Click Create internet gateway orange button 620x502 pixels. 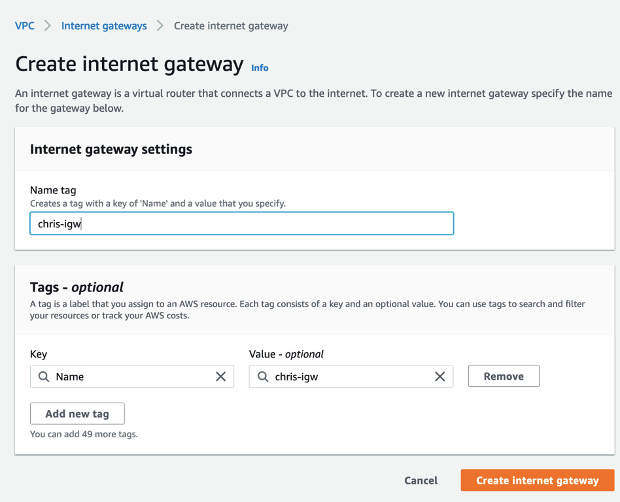pos(537,480)
